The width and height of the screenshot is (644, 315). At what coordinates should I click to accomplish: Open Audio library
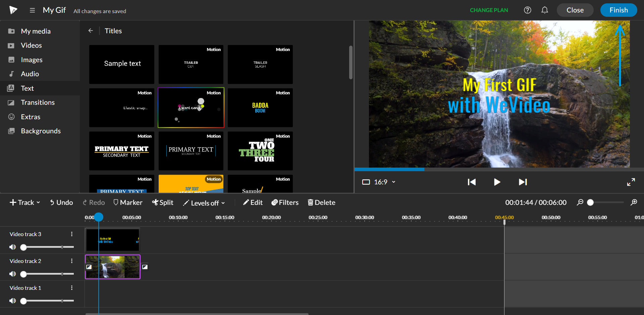[40, 74]
